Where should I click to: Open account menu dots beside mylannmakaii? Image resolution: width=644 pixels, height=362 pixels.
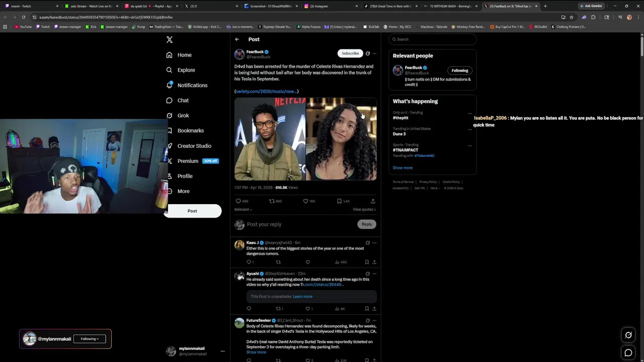tap(222, 351)
